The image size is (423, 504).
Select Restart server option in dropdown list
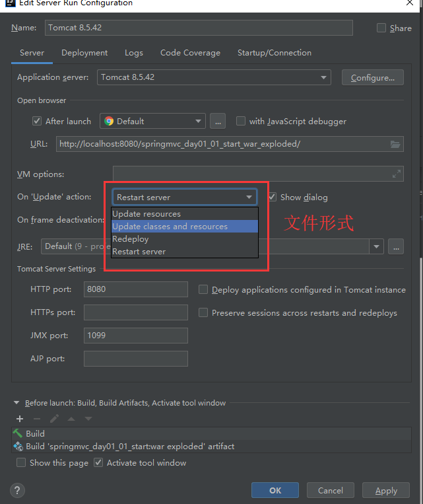coord(185,252)
